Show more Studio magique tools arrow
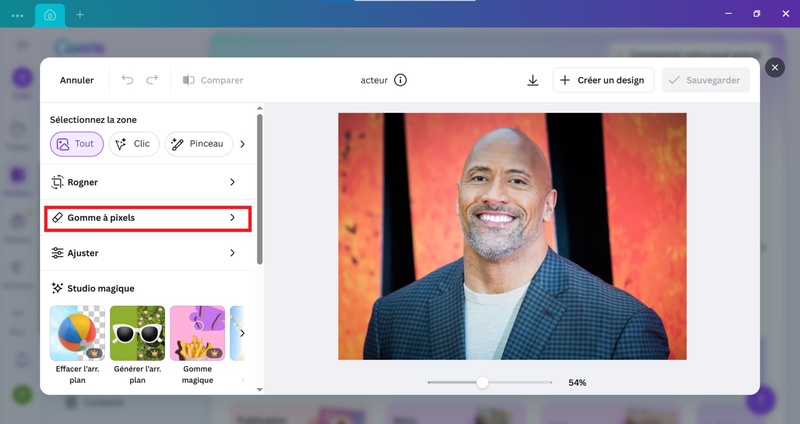The height and width of the screenshot is (424, 800). [242, 333]
